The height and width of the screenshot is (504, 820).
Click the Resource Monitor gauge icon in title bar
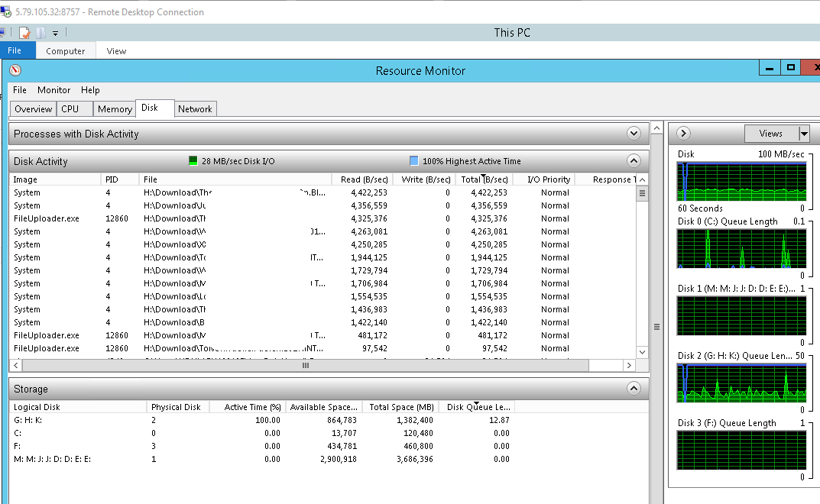tap(15, 70)
